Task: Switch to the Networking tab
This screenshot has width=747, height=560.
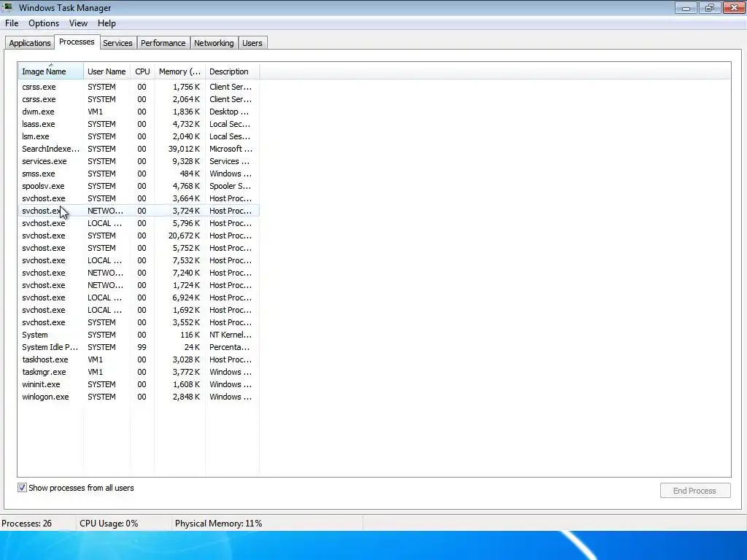Action: coord(214,43)
